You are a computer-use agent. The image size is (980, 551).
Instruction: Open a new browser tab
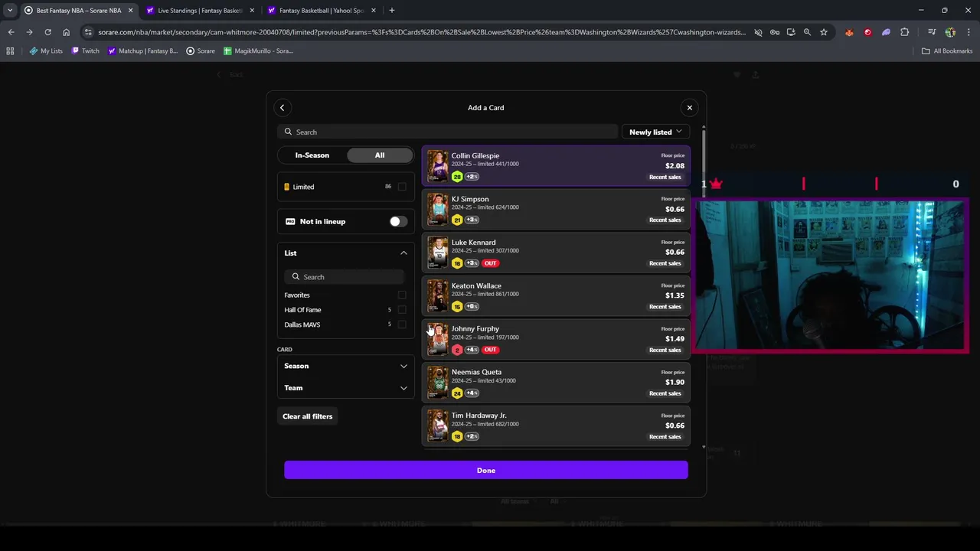point(391,11)
